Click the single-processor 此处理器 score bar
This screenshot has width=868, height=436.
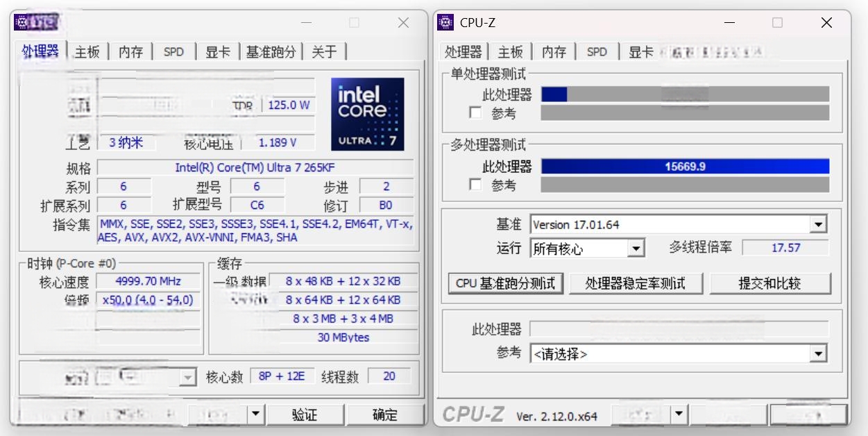pos(685,94)
